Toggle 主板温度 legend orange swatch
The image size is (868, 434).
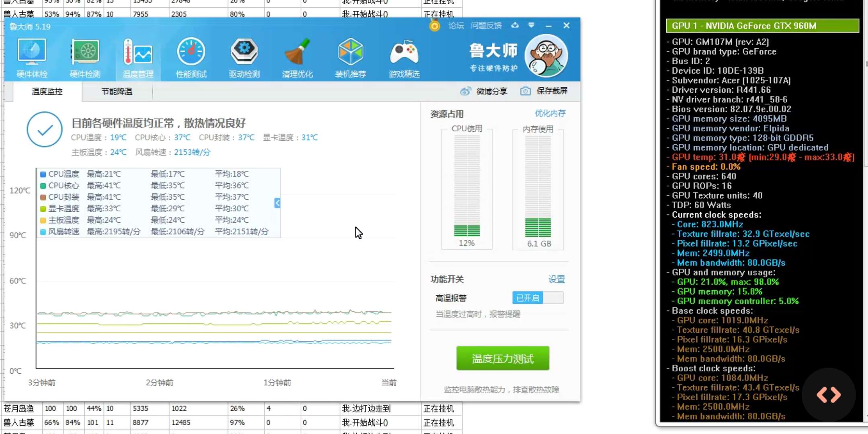click(43, 220)
